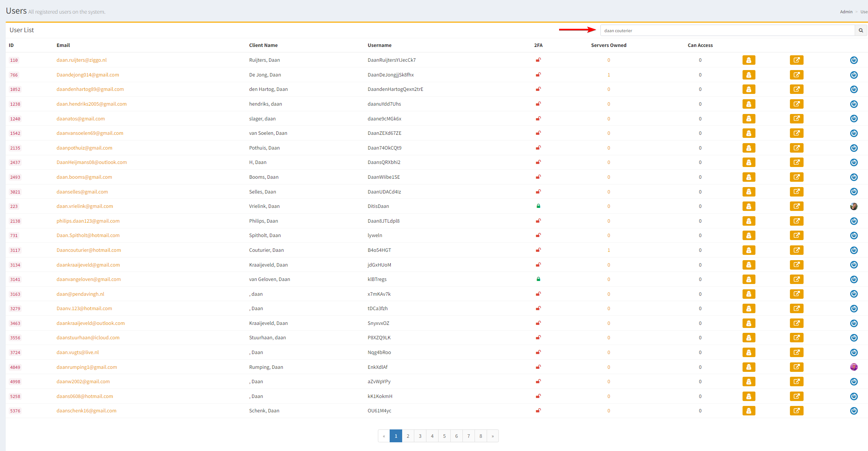Go to page 2 of results
The height and width of the screenshot is (451, 868).
coord(408,436)
